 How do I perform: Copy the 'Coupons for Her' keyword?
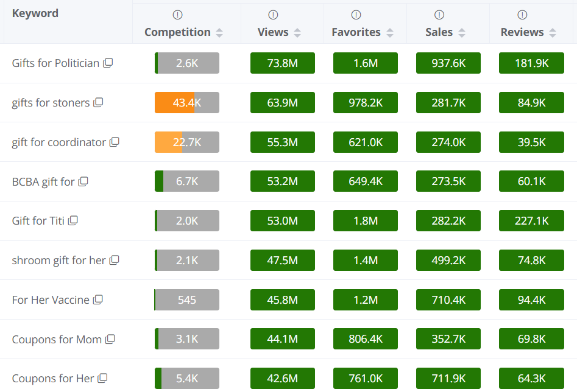point(103,378)
